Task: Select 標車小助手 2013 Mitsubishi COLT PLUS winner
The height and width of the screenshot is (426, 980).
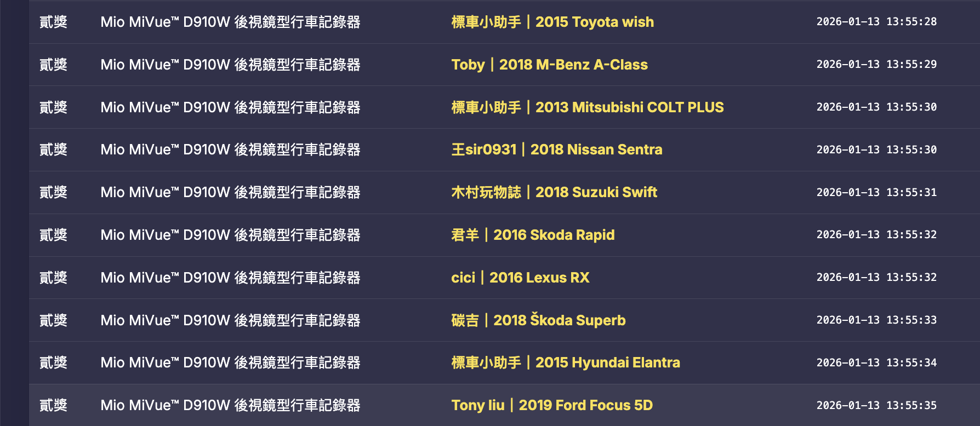Action: [x=587, y=107]
